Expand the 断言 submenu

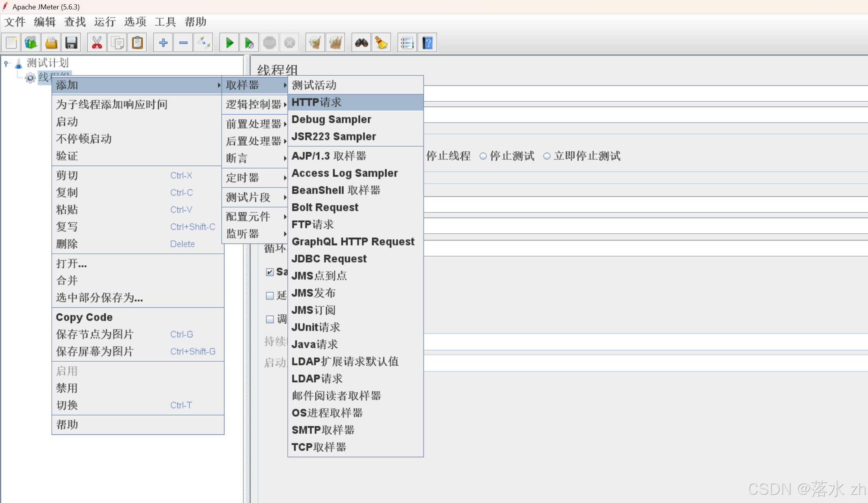pos(255,158)
